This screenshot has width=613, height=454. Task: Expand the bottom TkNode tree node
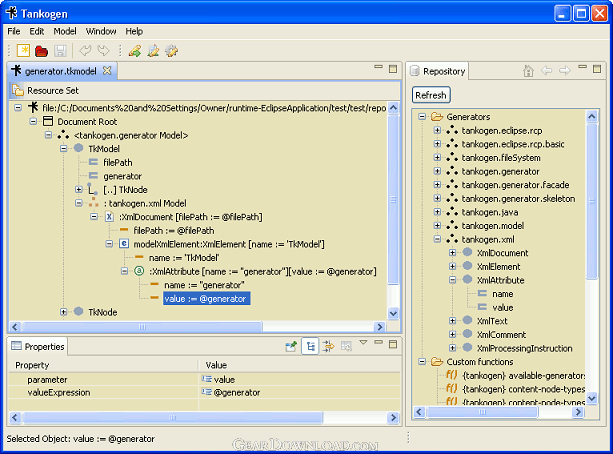63,312
